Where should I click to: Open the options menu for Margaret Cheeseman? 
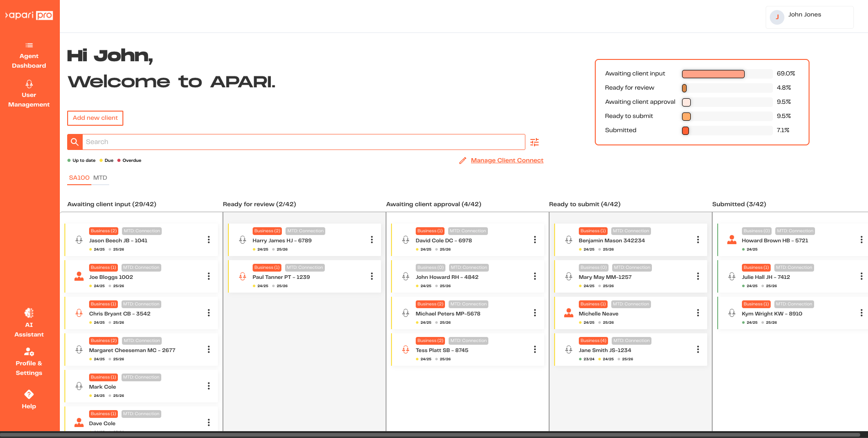(209, 349)
